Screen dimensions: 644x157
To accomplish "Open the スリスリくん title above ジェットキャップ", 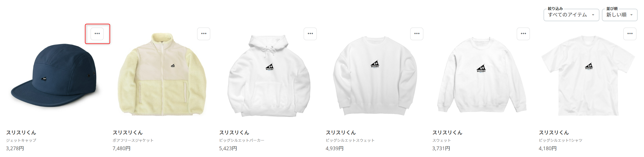I will [x=21, y=133].
